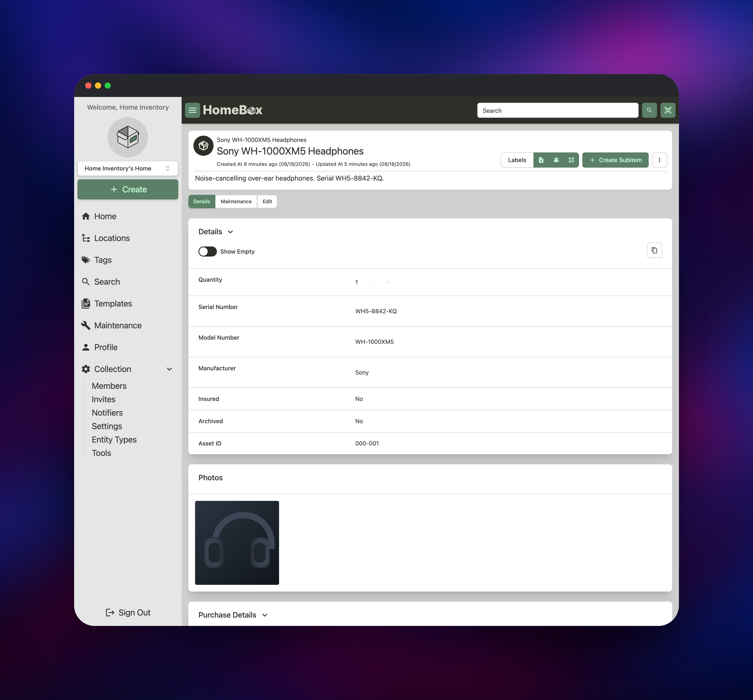Open Members under Collection

109,386
